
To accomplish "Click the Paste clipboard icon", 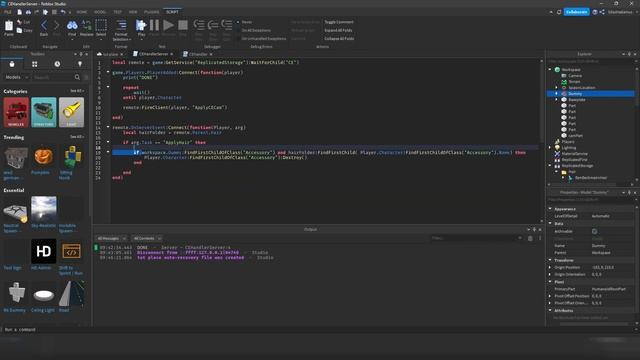I will pos(9,26).
